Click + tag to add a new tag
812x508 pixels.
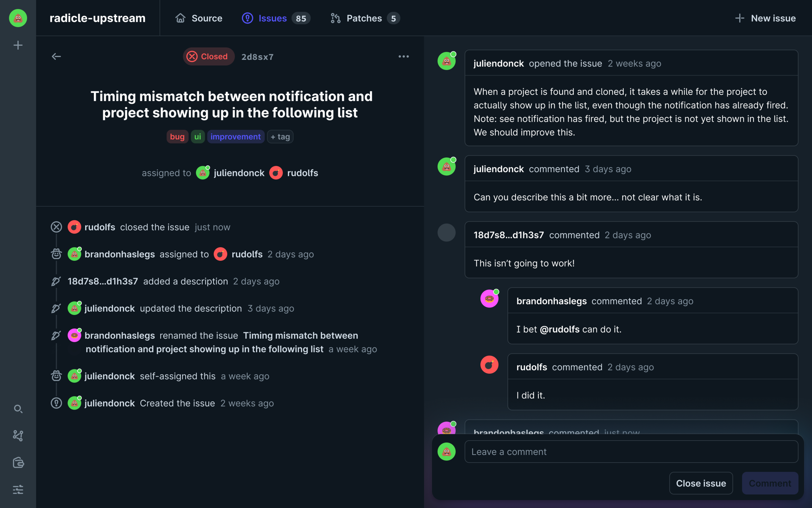[x=280, y=137]
